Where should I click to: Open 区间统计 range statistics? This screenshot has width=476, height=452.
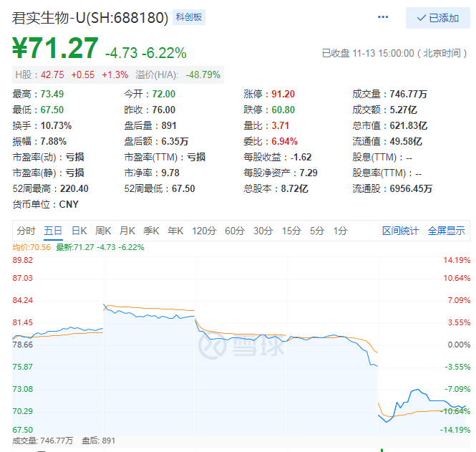point(400,231)
